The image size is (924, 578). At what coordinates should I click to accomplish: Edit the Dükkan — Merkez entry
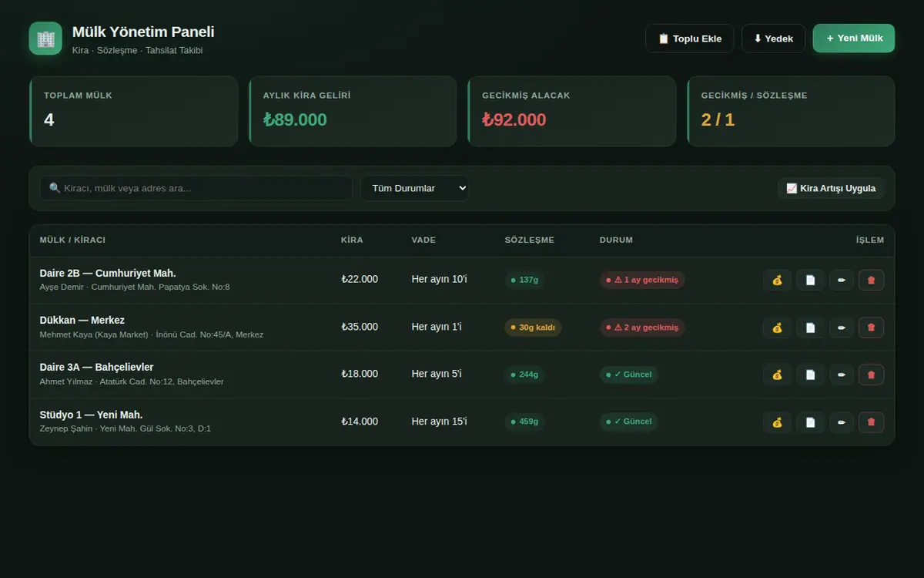click(x=842, y=328)
